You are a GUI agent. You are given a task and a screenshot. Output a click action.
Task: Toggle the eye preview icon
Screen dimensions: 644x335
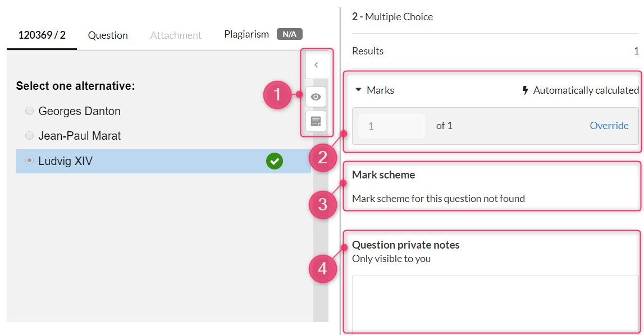316,97
